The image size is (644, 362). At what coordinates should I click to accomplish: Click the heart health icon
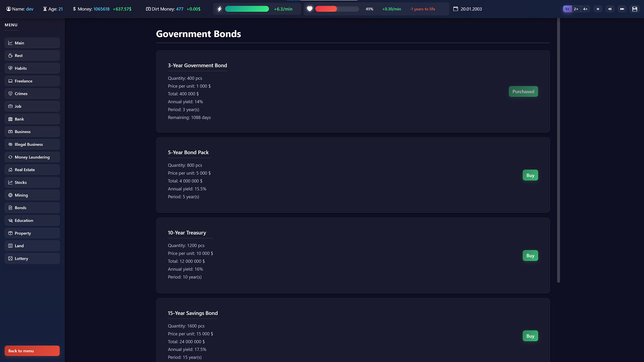[310, 9]
